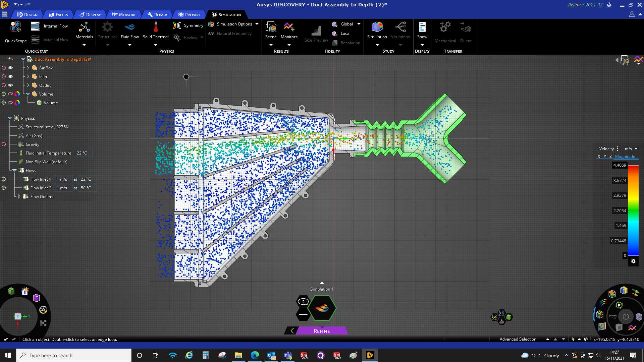Click the fluid solver hexagon for Simulation 1
Viewport: 644px width, 362px height.
click(322, 308)
